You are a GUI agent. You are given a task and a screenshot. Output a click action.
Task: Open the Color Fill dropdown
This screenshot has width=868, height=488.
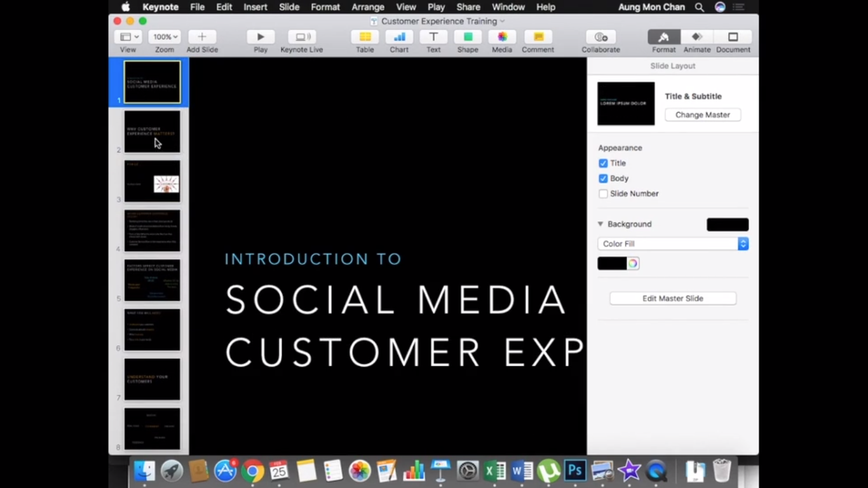[x=673, y=244]
